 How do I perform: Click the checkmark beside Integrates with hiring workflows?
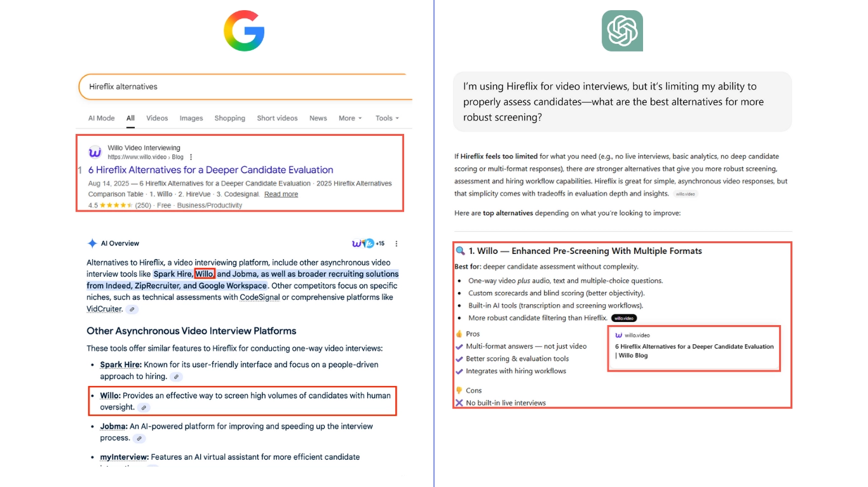(x=459, y=371)
